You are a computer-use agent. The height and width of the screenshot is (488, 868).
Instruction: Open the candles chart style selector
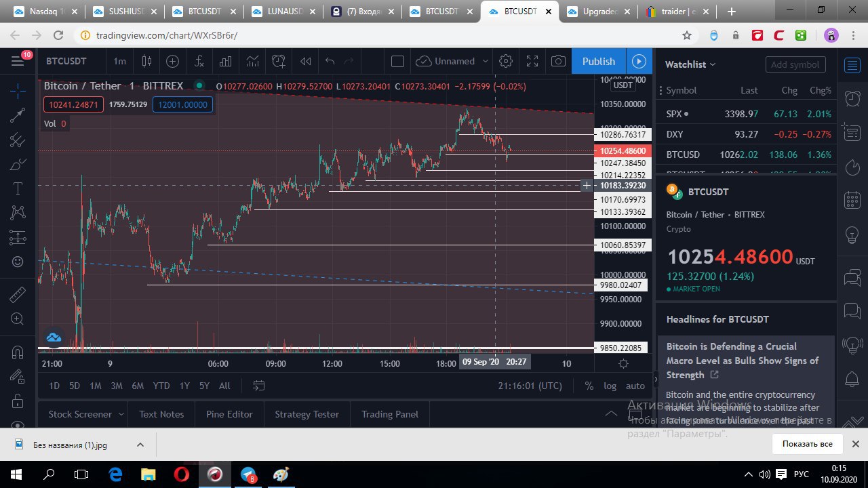146,61
